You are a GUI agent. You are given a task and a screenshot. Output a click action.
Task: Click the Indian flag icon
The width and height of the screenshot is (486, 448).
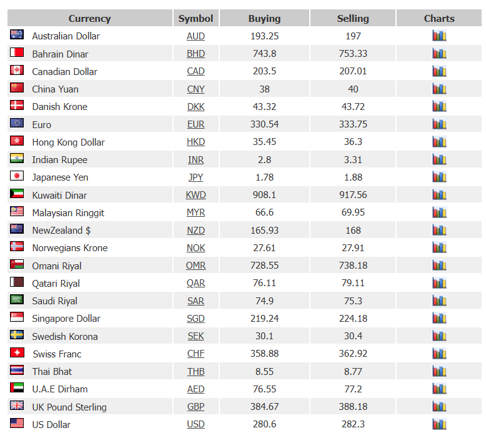click(x=17, y=158)
